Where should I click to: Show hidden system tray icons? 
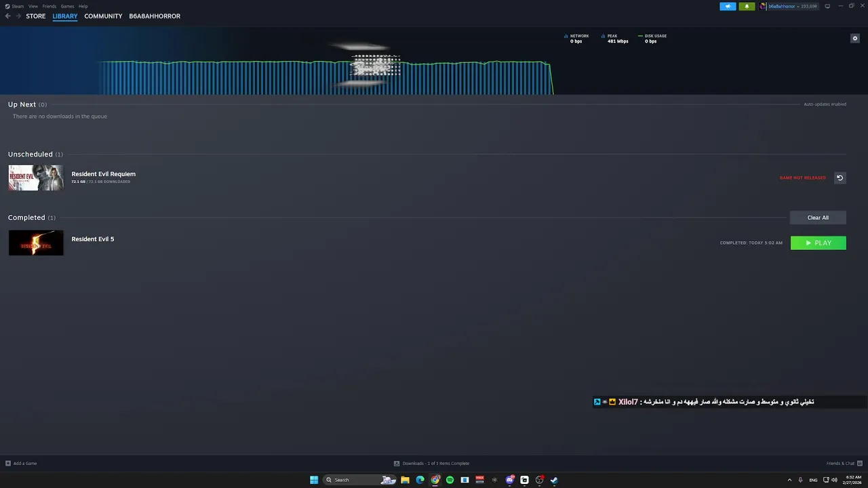tap(789, 480)
